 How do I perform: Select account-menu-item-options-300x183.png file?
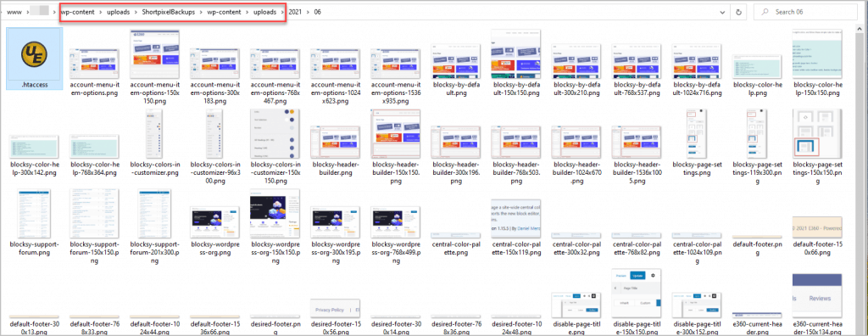pos(214,63)
